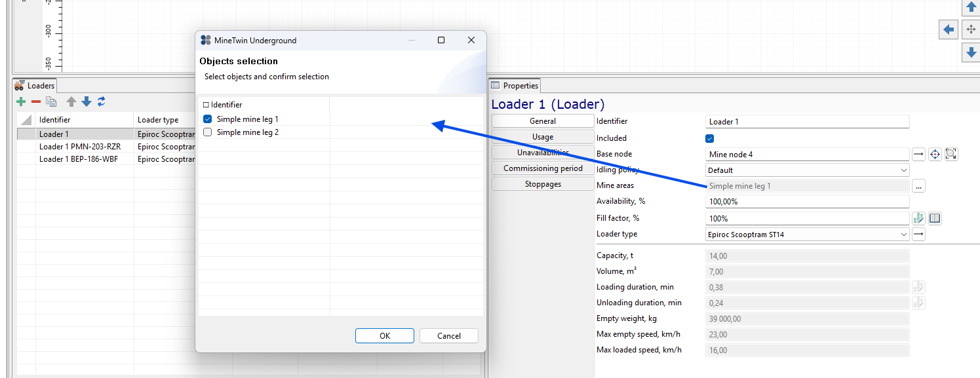Go to Base node arrow button

coord(918,154)
